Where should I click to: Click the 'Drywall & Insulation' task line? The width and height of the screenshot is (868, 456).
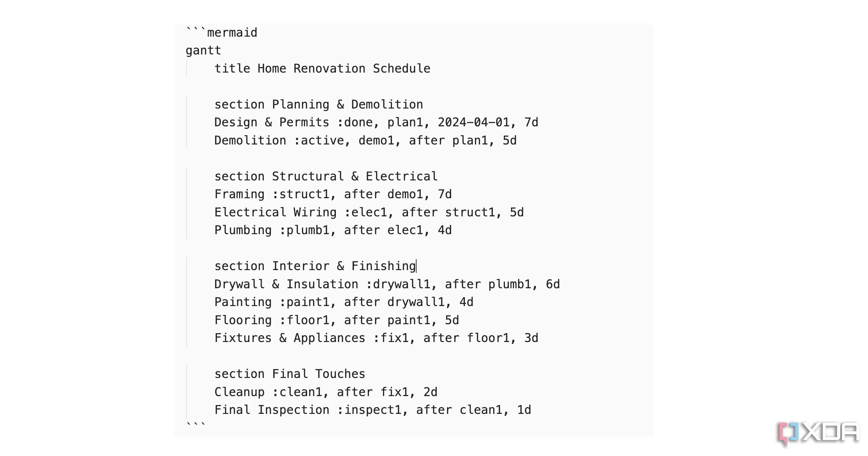point(387,284)
